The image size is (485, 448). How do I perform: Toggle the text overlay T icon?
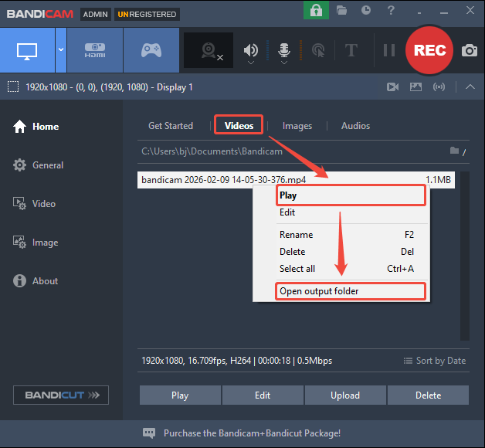[351, 50]
